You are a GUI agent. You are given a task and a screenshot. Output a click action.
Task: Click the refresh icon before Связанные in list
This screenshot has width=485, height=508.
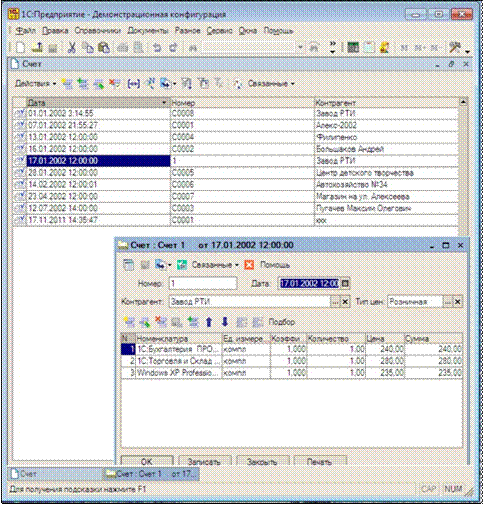coord(237,84)
